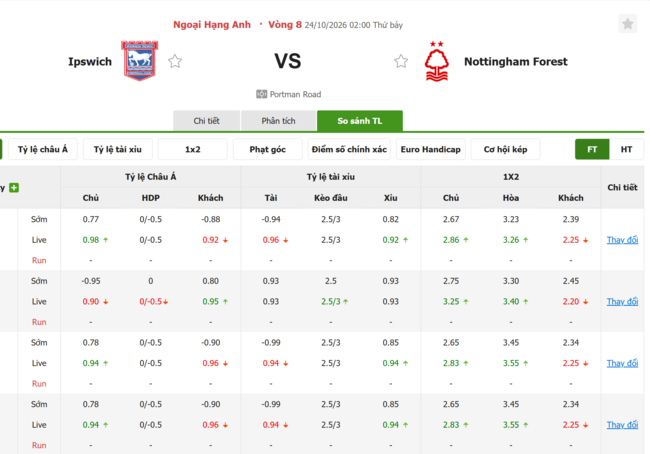Click the favorite star at top right corner

click(627, 24)
